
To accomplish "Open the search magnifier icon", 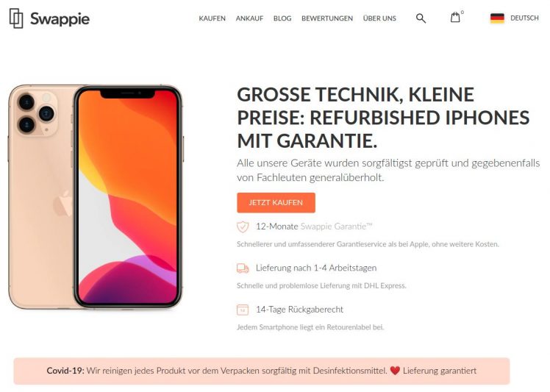I will pos(421,18).
